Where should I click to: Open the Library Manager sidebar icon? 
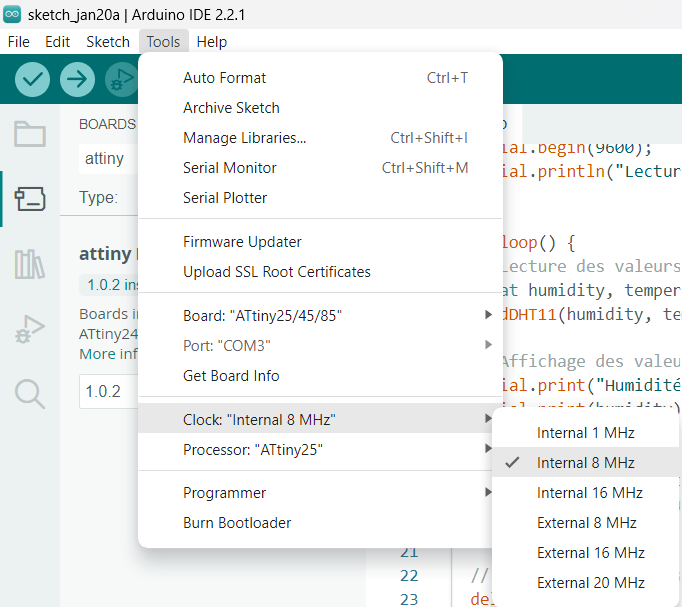tap(29, 264)
